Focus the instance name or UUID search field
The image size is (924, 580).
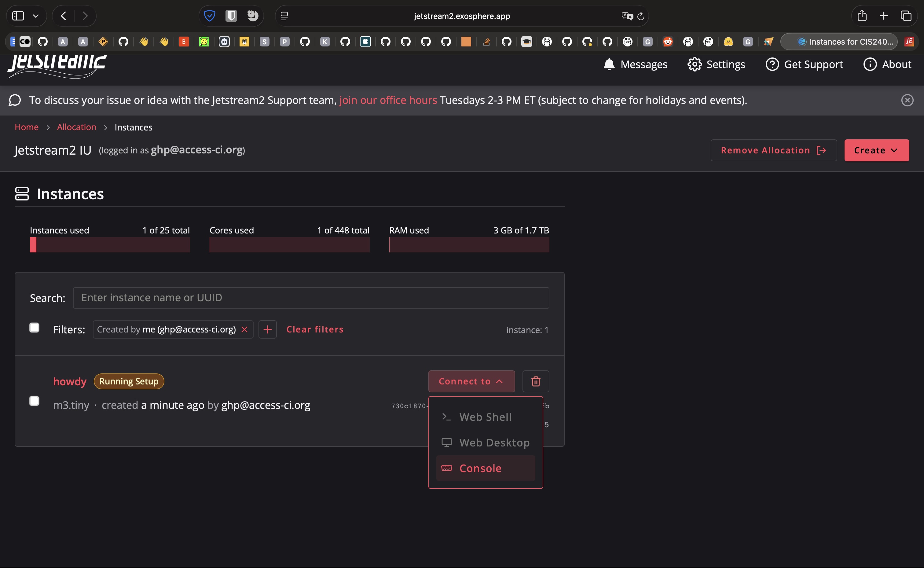(x=311, y=298)
